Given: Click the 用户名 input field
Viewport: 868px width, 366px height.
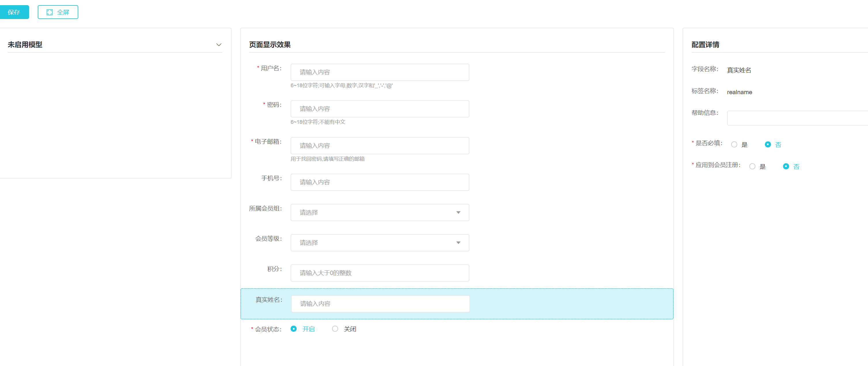Looking at the screenshot, I should tap(379, 72).
